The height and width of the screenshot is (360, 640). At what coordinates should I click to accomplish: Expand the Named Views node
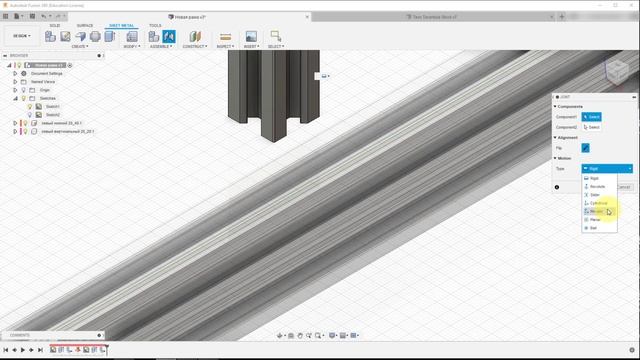pyautogui.click(x=15, y=82)
